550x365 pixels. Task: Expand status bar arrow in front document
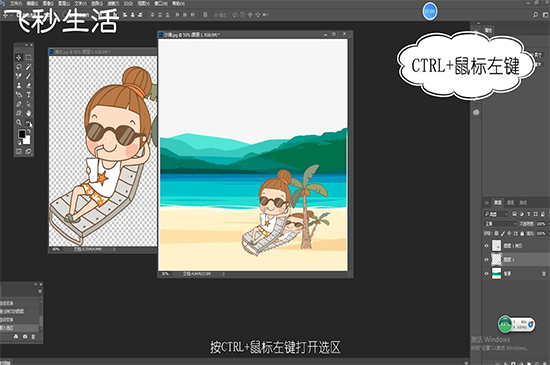point(223,274)
